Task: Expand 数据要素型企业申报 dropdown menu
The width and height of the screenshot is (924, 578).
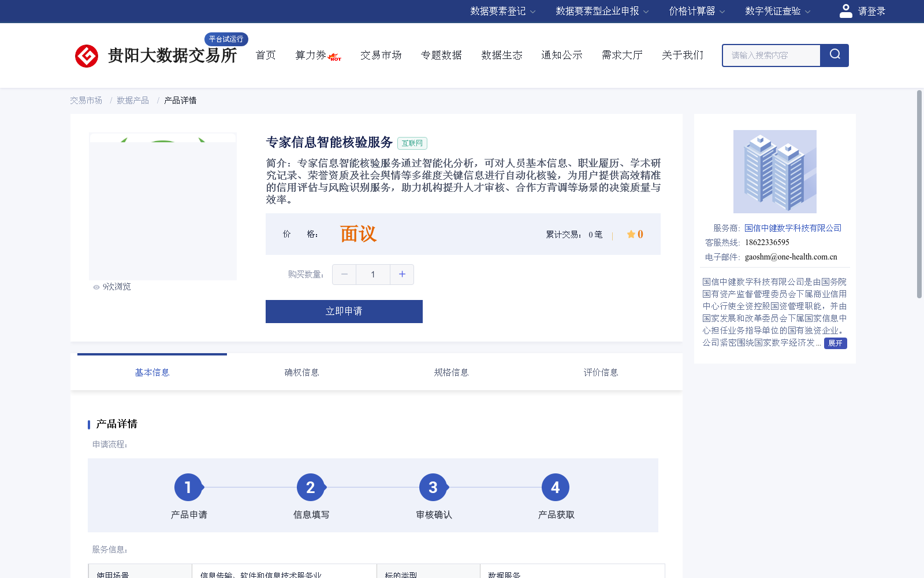Action: (x=602, y=11)
